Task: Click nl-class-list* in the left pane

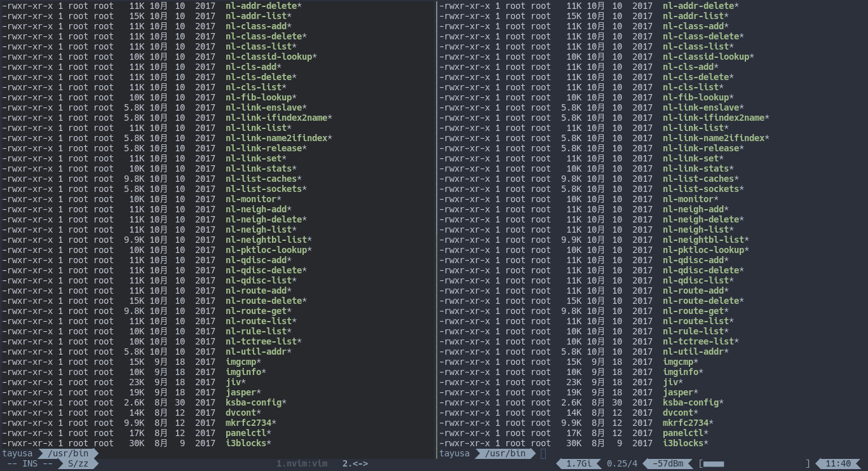Action: coord(261,46)
